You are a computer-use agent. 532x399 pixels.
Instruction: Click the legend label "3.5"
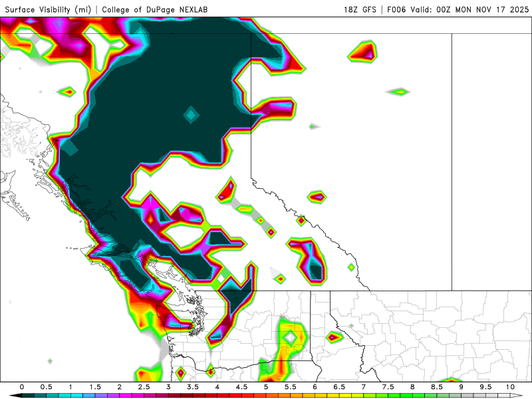coord(193,387)
